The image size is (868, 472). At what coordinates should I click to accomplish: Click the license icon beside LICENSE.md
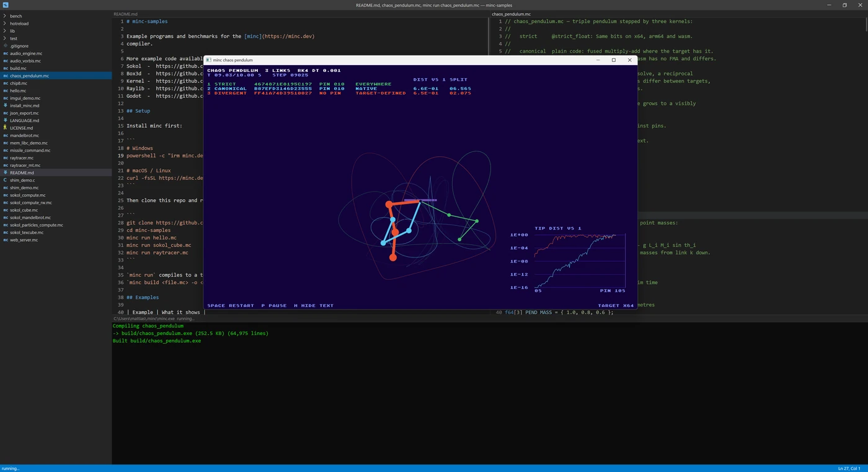tap(6, 128)
